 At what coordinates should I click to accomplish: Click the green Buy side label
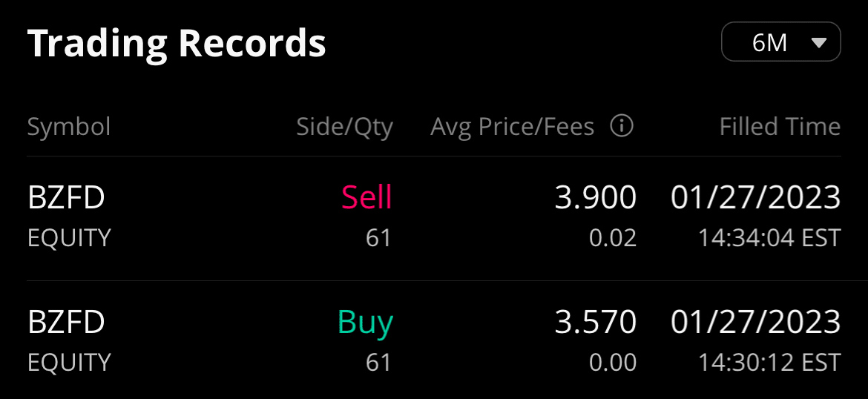coord(365,323)
